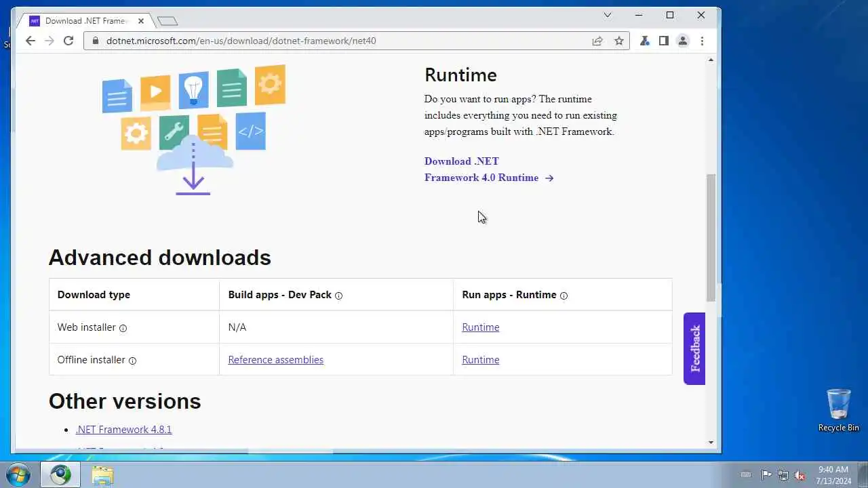
Task: Open the Chrome three-dot menu
Action: (x=703, y=41)
